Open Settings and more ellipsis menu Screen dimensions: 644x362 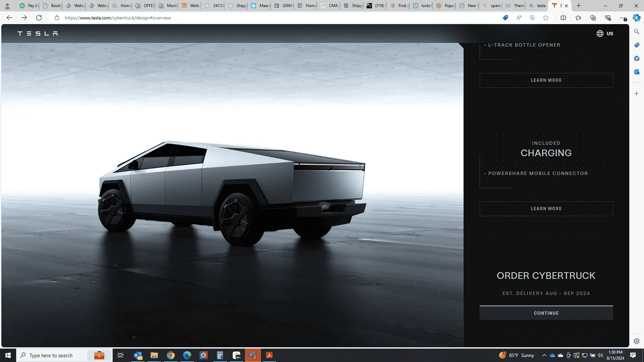tap(623, 18)
